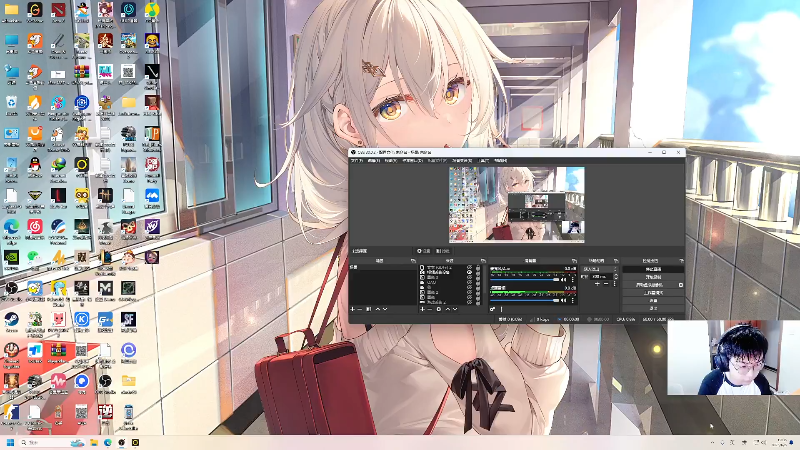Move scene down with Scenes dock arrow
This screenshot has width=800, height=450.
(x=385, y=309)
